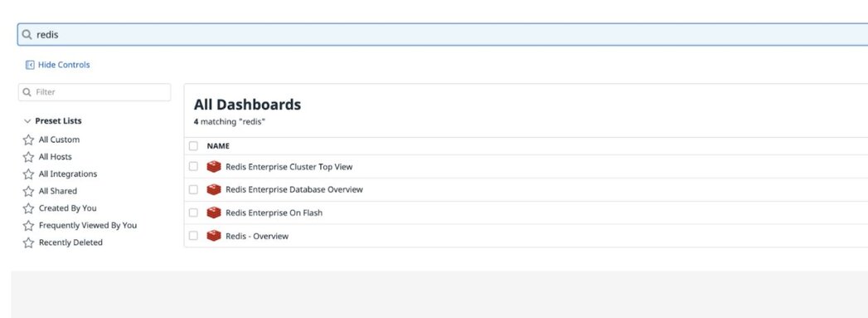Select the Redis Enterprise On Flash checkbox
This screenshot has width=868, height=318.
coord(193,213)
